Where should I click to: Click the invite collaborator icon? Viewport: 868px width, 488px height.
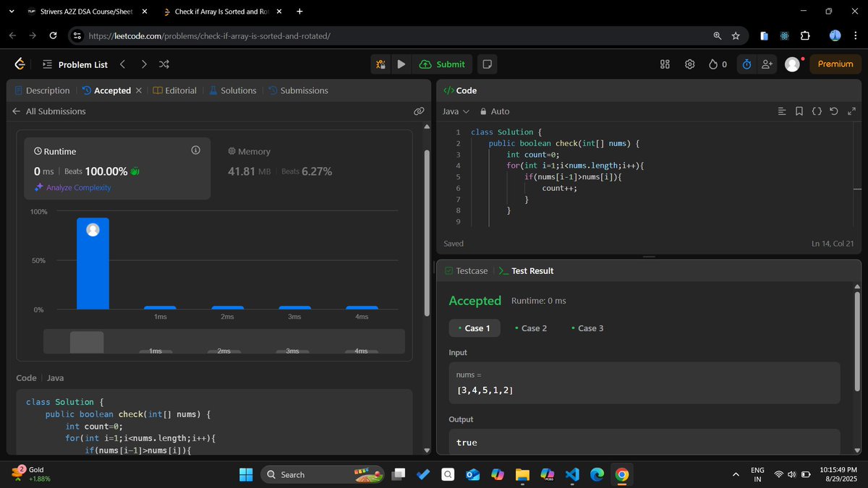tap(767, 64)
